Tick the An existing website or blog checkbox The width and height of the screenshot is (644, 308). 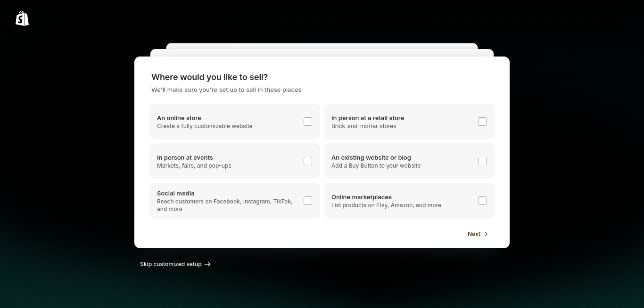click(x=482, y=161)
